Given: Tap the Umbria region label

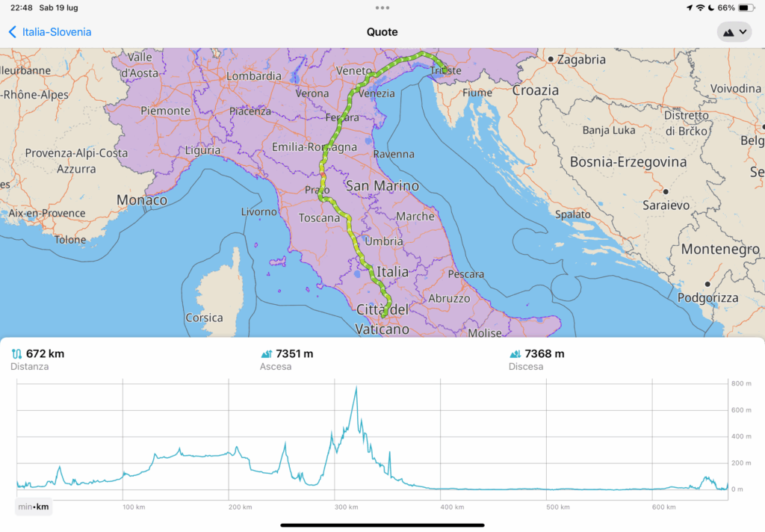Looking at the screenshot, I should coord(384,241).
